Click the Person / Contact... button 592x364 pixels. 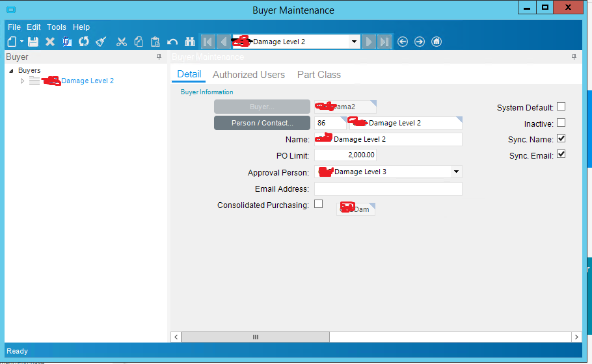pyautogui.click(x=262, y=123)
